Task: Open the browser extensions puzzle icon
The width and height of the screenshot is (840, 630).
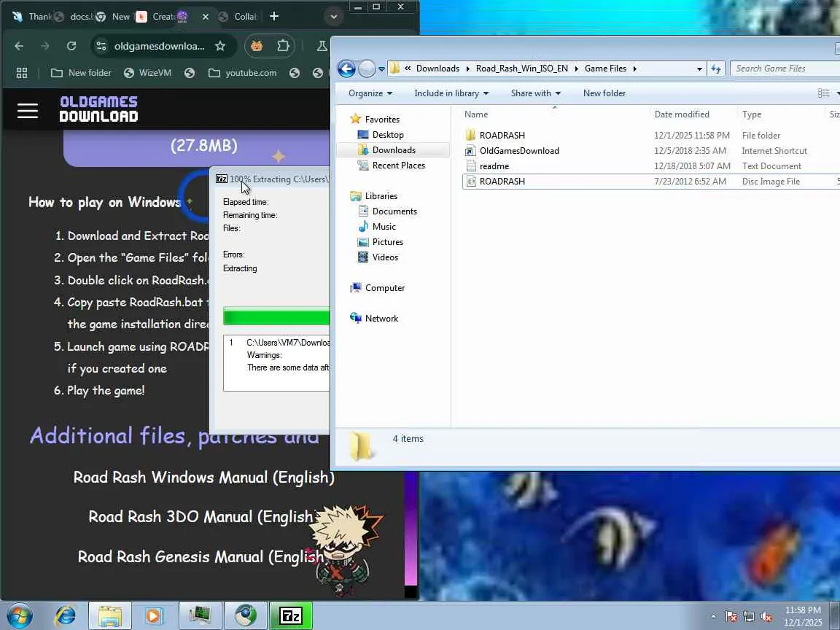Action: pos(283,46)
